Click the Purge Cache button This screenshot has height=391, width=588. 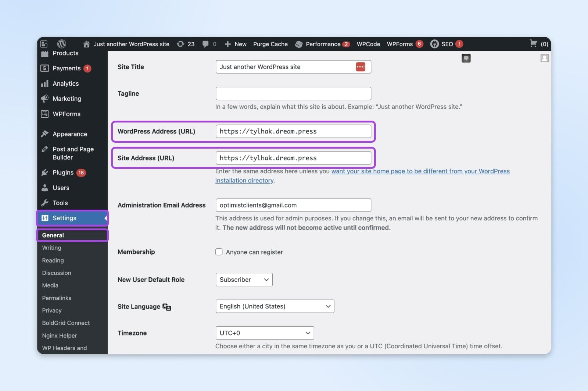coord(270,44)
